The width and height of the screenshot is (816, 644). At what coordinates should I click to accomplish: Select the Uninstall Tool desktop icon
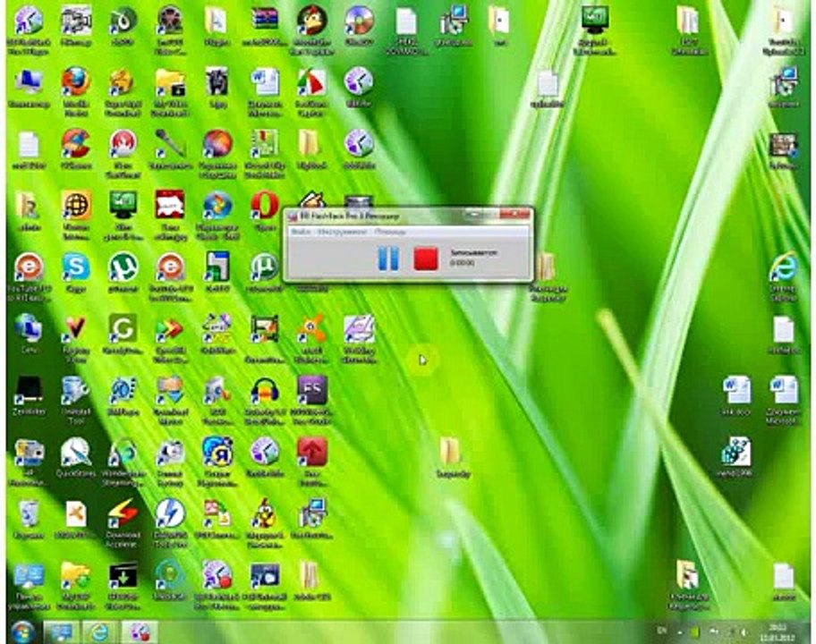pyautogui.click(x=76, y=400)
